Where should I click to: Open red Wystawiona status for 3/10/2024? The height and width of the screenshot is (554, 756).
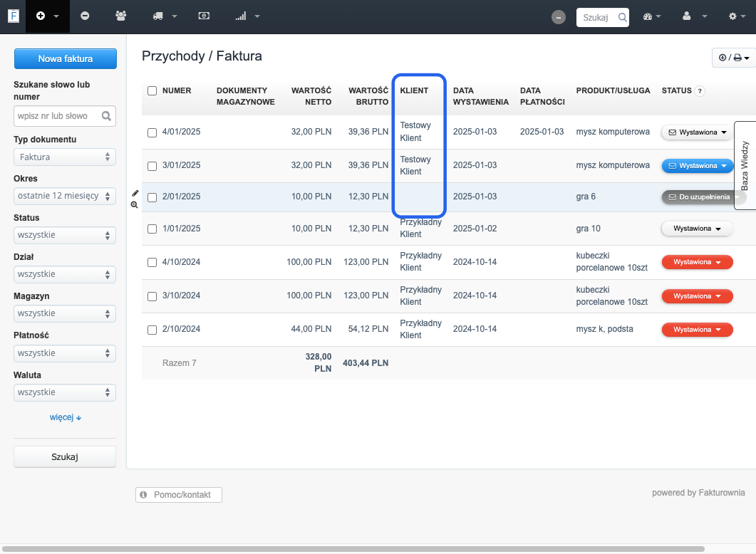click(x=697, y=296)
